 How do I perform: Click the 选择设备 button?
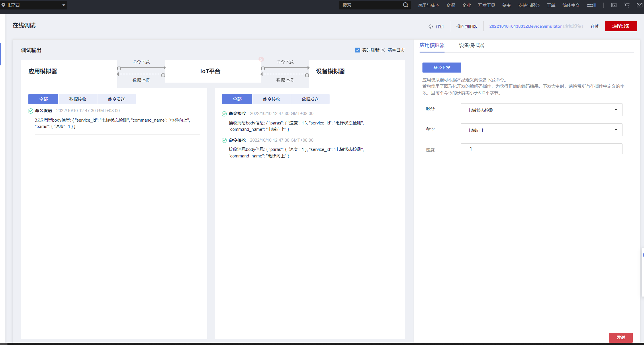pos(621,26)
